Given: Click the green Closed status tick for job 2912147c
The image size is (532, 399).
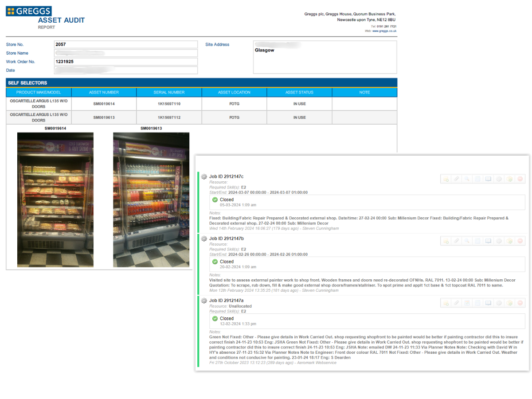Looking at the screenshot, I should (215, 199).
